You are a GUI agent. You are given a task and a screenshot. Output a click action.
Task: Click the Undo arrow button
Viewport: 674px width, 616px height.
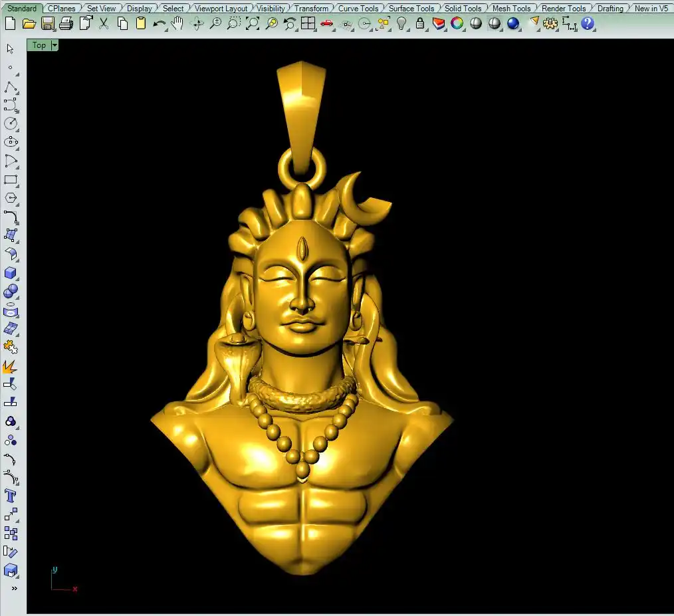point(159,24)
